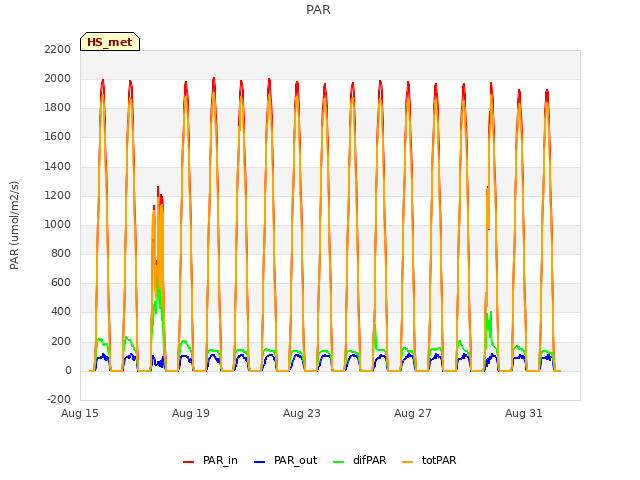Click the orange totPAR legend swatch
The image size is (640, 480).
pos(408,462)
